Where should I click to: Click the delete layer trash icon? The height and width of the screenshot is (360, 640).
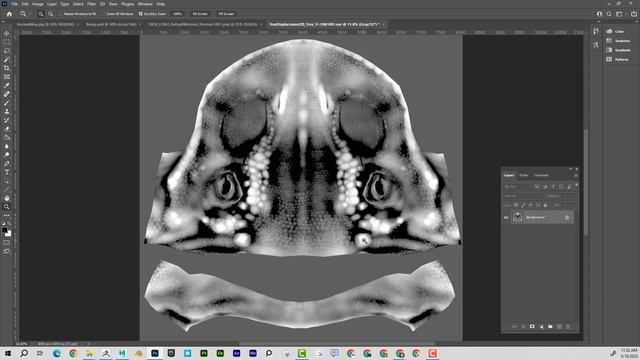coord(568,327)
